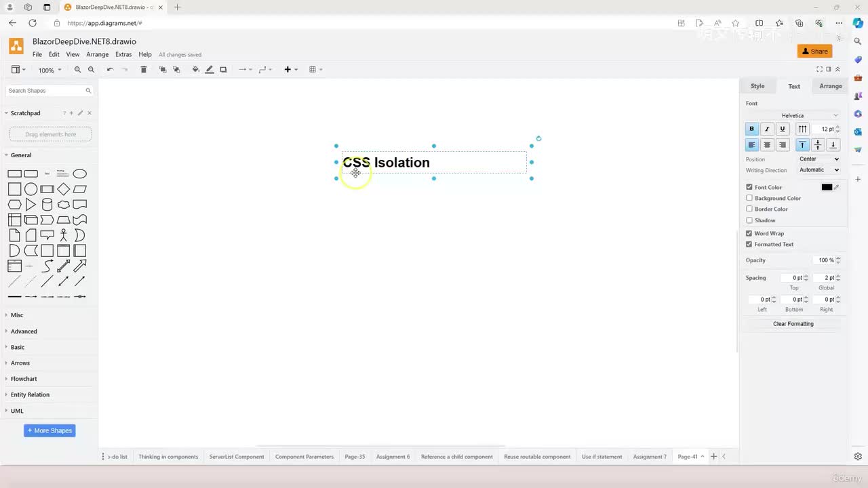The image size is (868, 488).
Task: Open the Writing Direction dropdown
Action: 819,170
